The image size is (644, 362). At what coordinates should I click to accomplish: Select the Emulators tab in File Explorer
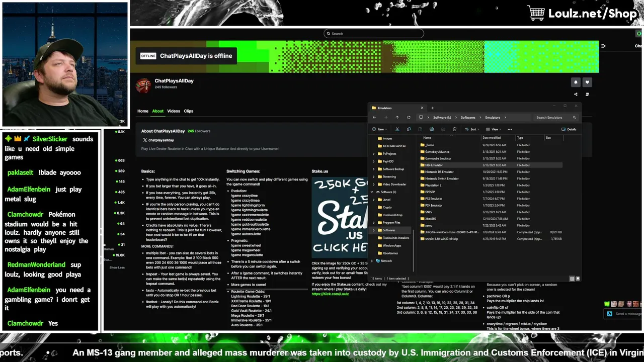click(397, 108)
